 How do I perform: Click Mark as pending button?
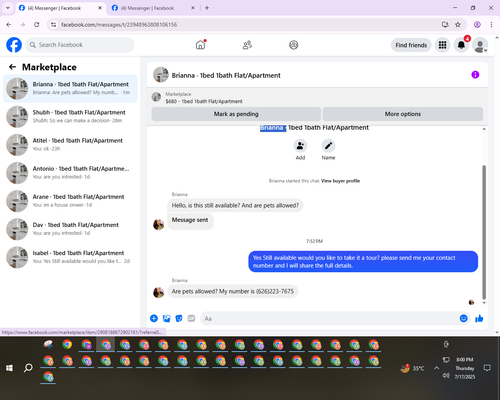(236, 114)
